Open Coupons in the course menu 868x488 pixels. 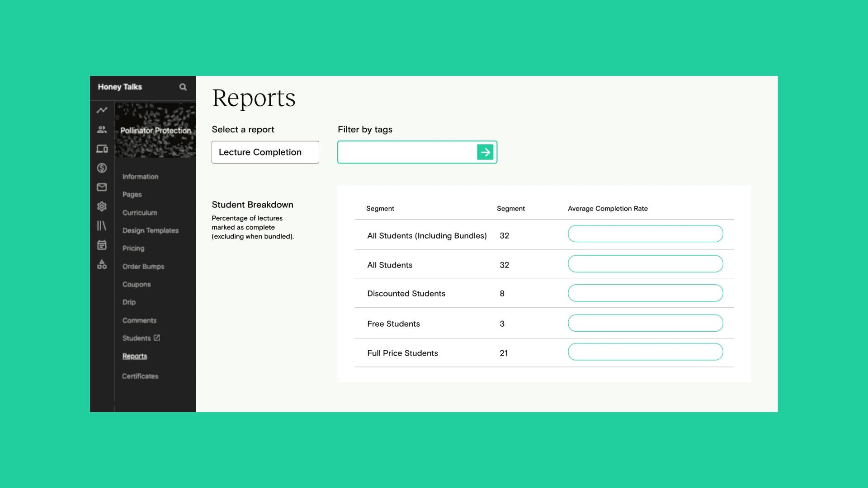pyautogui.click(x=137, y=285)
